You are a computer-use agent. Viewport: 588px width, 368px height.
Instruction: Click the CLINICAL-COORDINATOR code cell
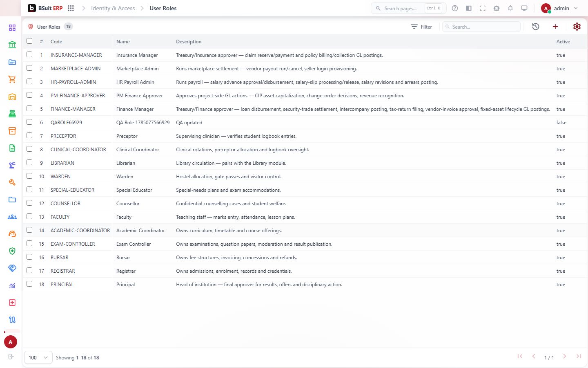(78, 150)
